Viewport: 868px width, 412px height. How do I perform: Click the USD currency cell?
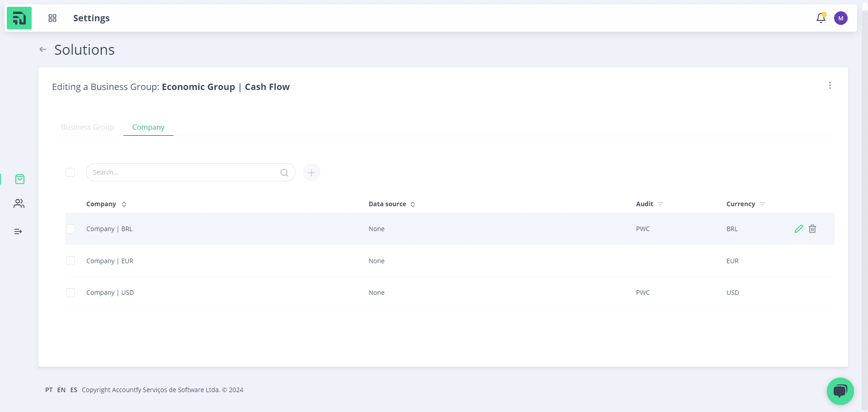pyautogui.click(x=733, y=293)
